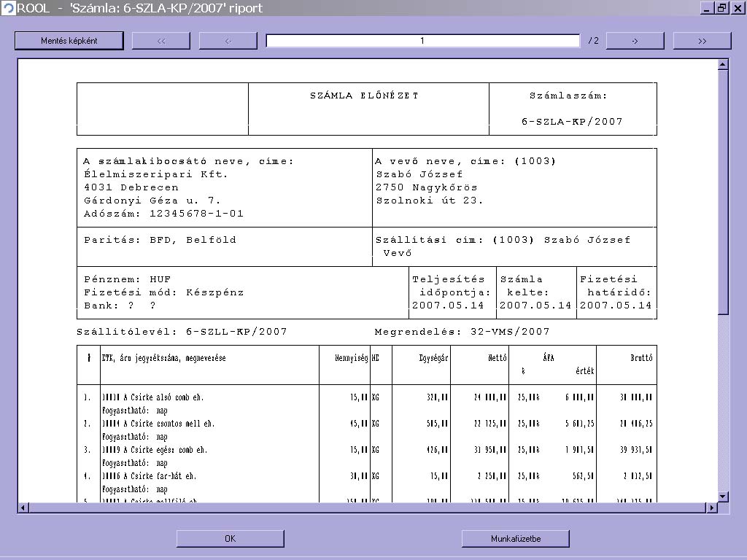Click 'Fizetési mód: Készpénz' line
Image resolution: width=747 pixels, height=560 pixels.
[x=164, y=292]
